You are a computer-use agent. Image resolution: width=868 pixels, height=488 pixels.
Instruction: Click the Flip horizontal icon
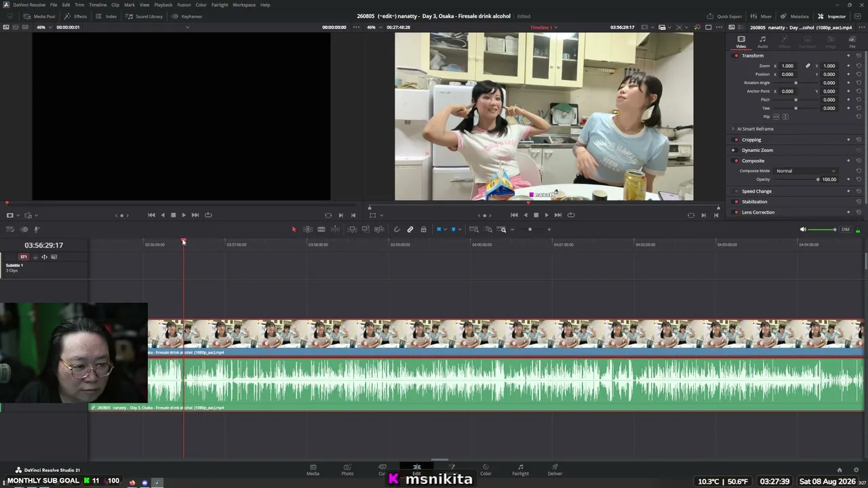point(777,117)
